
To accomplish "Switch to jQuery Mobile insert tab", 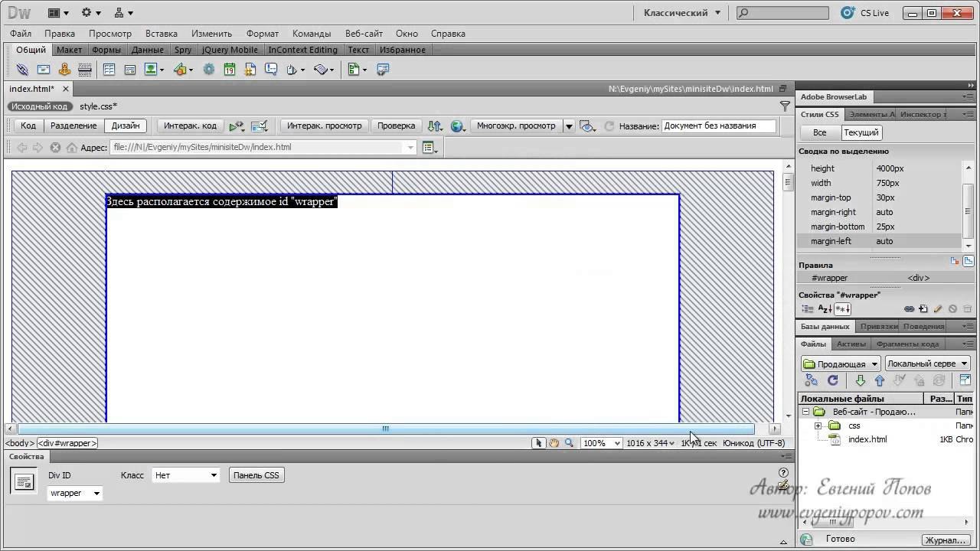I will click(230, 50).
